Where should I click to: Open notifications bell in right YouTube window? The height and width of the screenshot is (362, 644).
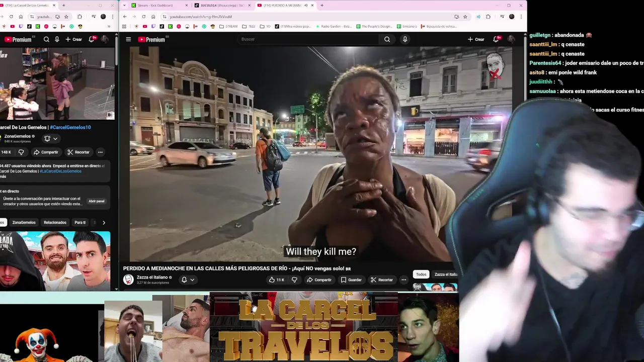pyautogui.click(x=496, y=39)
